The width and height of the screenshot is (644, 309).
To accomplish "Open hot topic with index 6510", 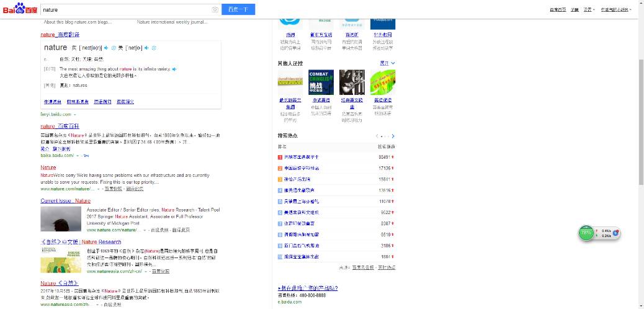I will point(302,235).
